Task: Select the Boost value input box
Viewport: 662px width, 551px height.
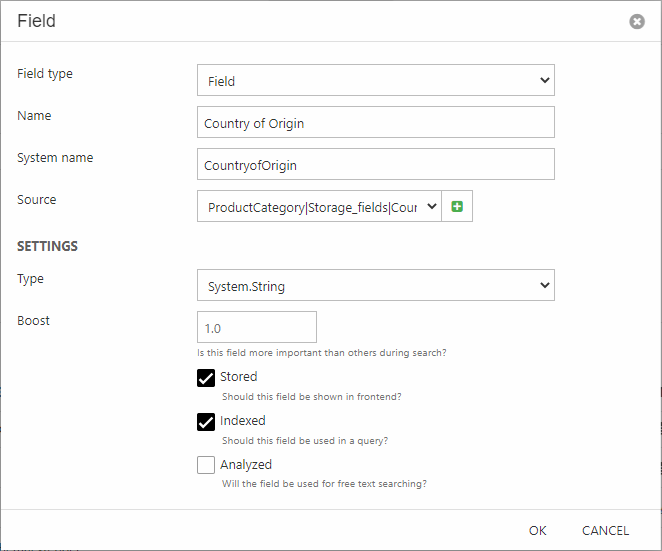Action: click(257, 328)
